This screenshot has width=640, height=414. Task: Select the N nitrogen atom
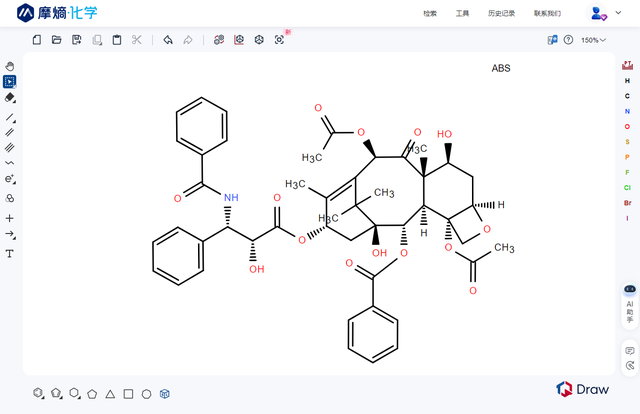tap(627, 111)
